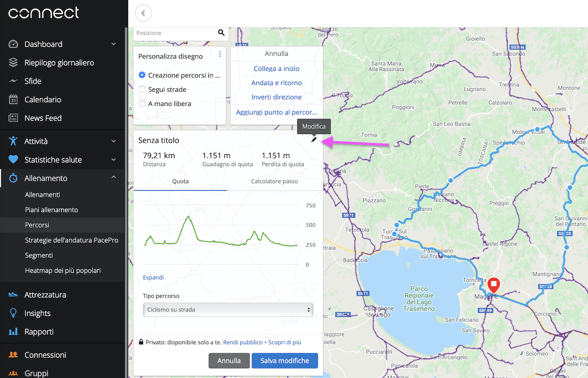Click the pencil Modifica icon next to title

(x=314, y=140)
